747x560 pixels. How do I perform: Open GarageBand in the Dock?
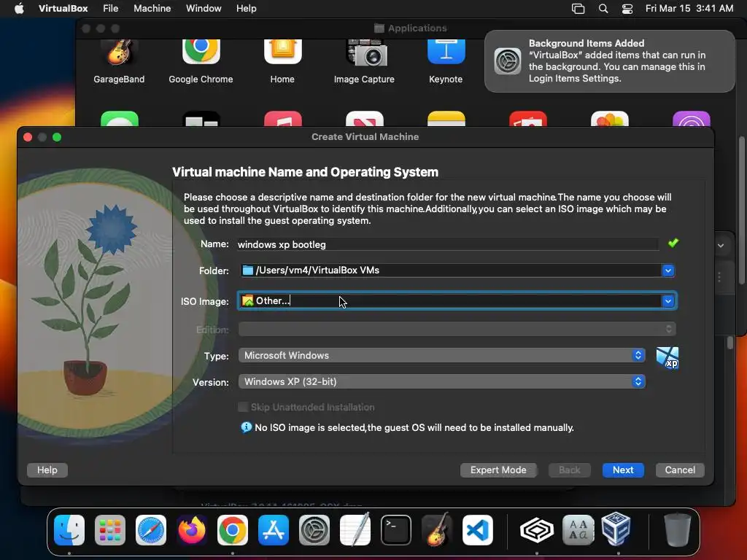[437, 530]
